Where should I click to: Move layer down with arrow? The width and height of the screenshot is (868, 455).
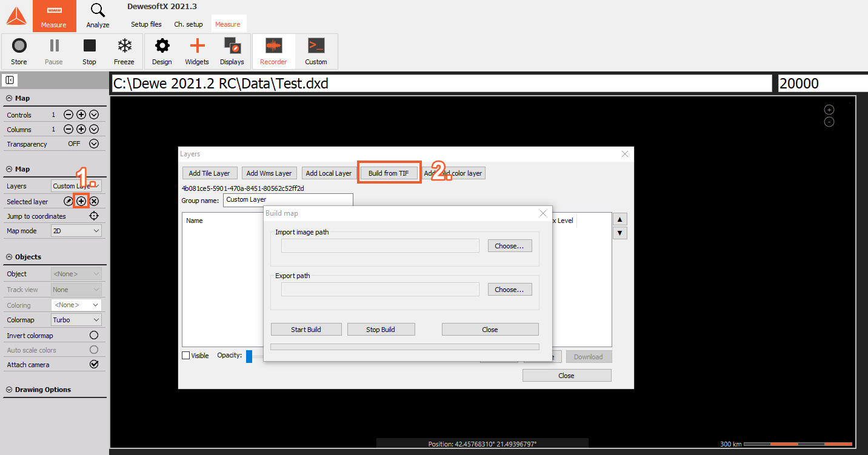620,233
